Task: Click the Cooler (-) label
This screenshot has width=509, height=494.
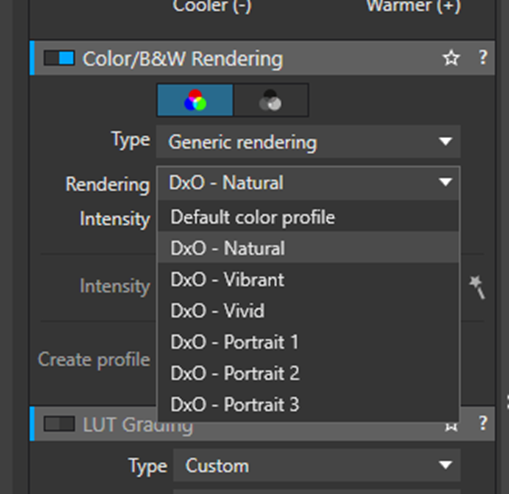Action: (x=212, y=6)
